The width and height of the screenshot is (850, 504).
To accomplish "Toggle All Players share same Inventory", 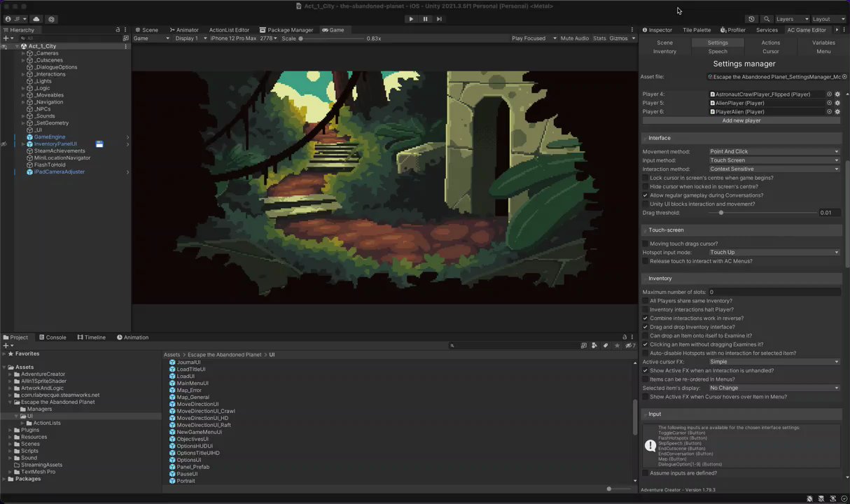I will pos(646,301).
